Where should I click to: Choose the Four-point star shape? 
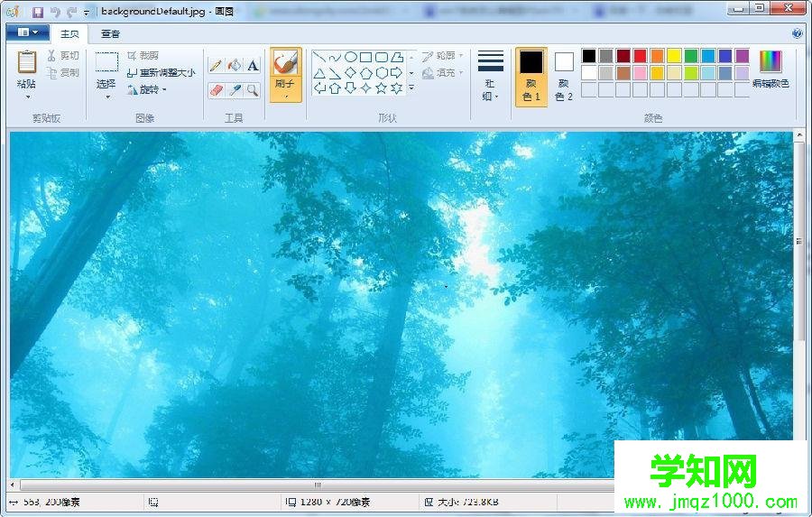[x=366, y=88]
